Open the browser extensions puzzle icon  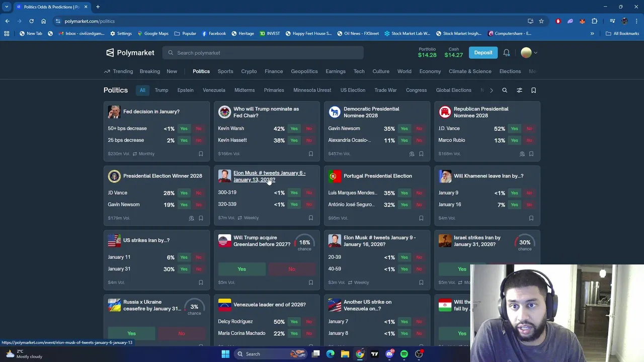click(595, 21)
